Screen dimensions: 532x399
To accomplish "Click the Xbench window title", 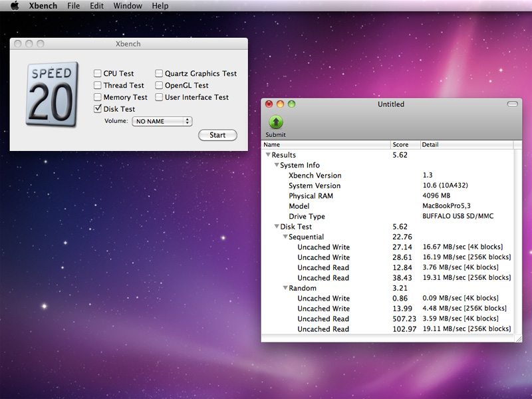I will [128, 44].
